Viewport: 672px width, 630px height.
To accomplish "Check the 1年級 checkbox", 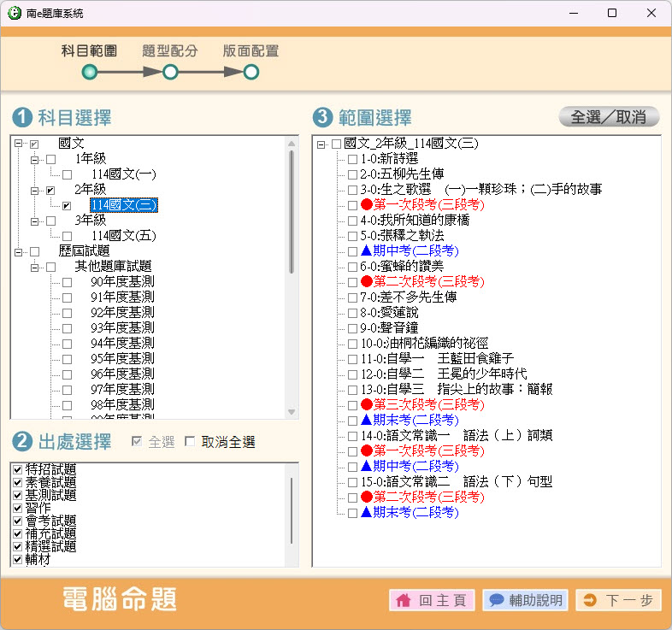I will click(51, 160).
